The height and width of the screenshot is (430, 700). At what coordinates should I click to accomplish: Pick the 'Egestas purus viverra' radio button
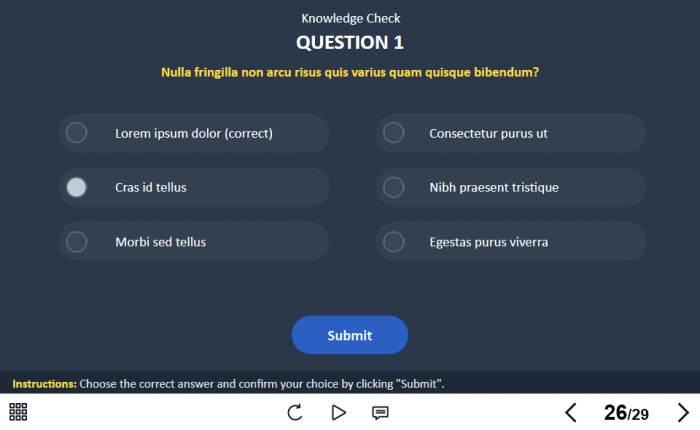pos(394,241)
